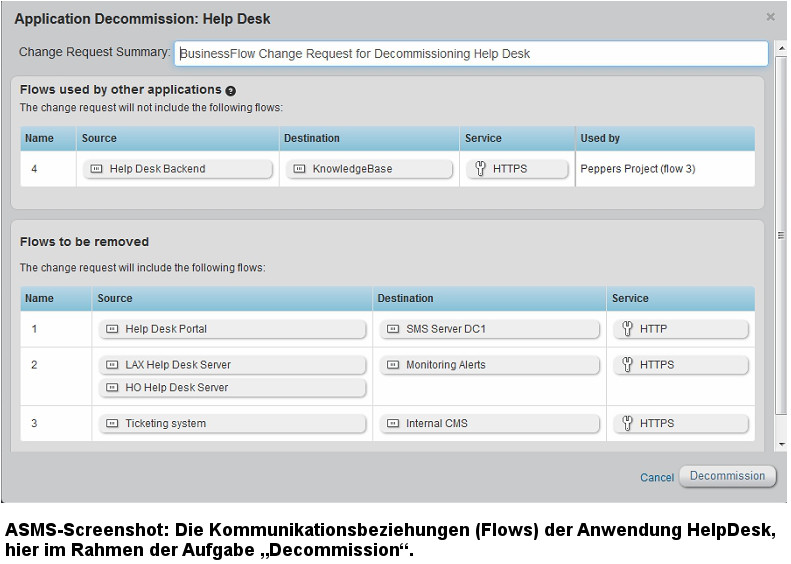Screen dimensions: 791x564
Task: Click the Internal CMS object icon
Action: click(393, 424)
